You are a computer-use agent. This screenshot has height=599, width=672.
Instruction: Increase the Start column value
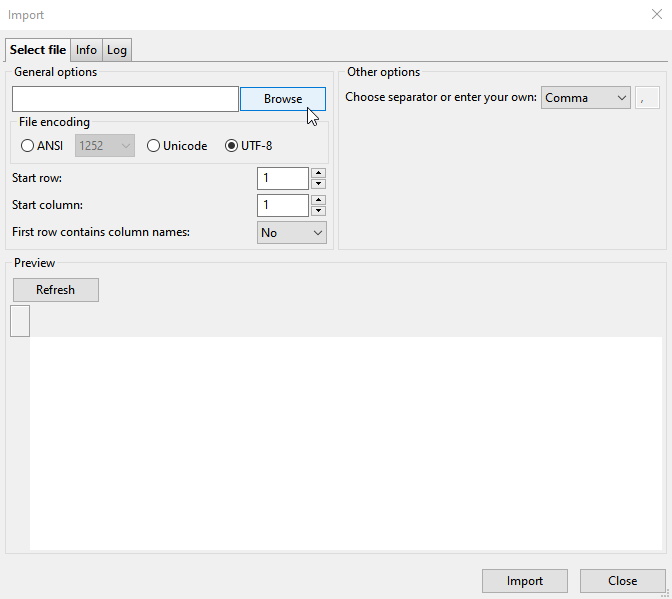[x=318, y=200]
